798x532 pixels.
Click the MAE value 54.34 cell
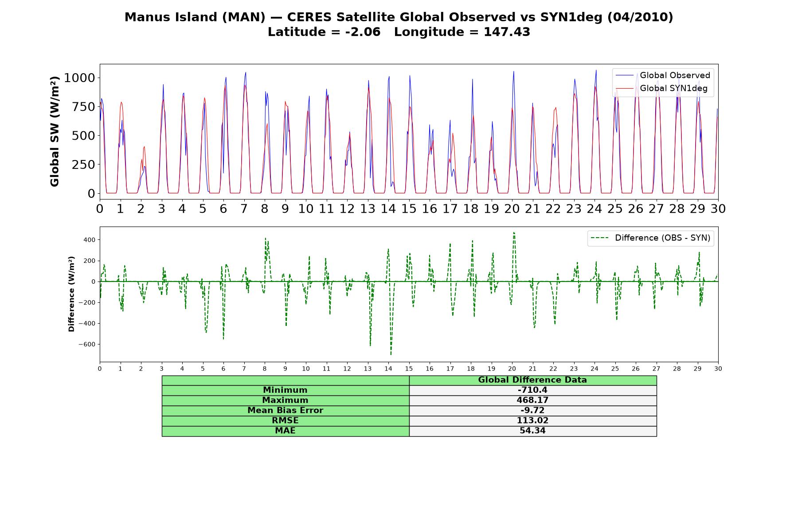pos(533,431)
